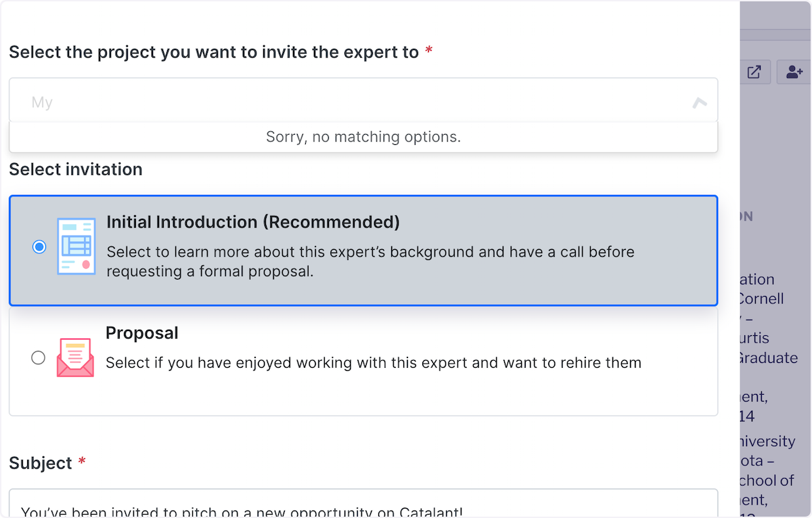The image size is (812, 518).
Task: Select the Initial Introduction radio button
Action: pyautogui.click(x=39, y=247)
